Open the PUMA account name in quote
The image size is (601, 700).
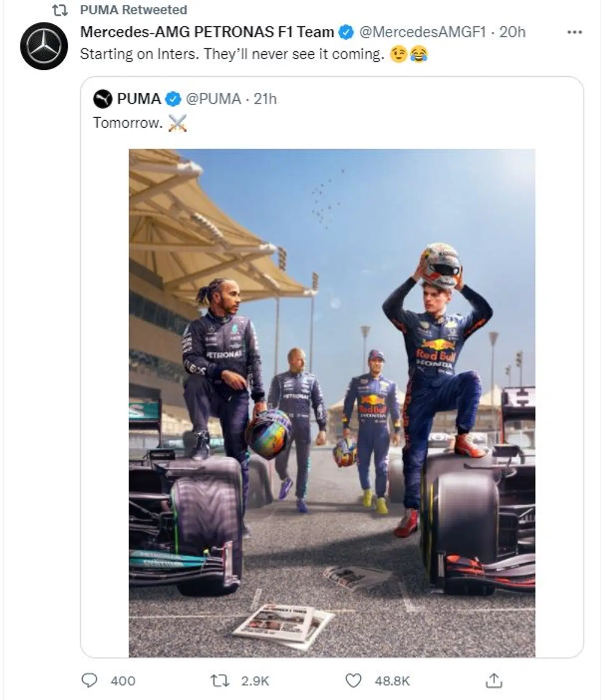coord(139,99)
